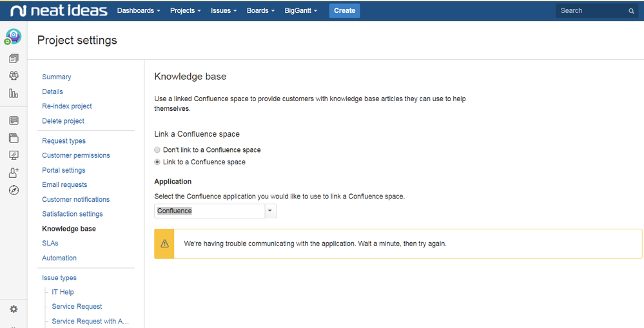Select Service Request with A... issue type
644x328 pixels.
[x=90, y=322]
